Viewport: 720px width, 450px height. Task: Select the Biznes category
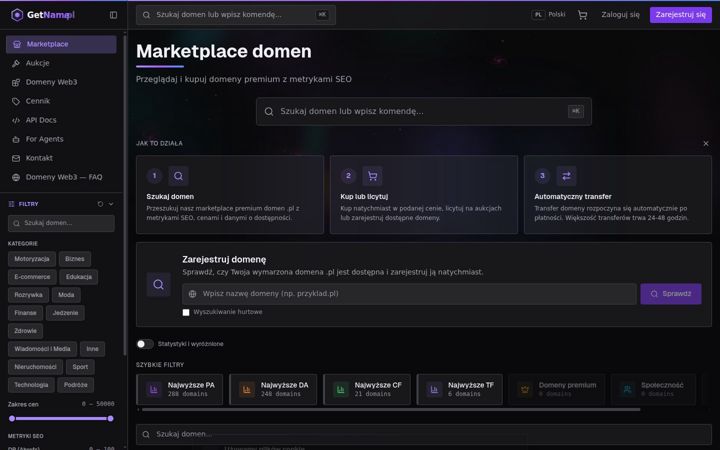(x=75, y=259)
